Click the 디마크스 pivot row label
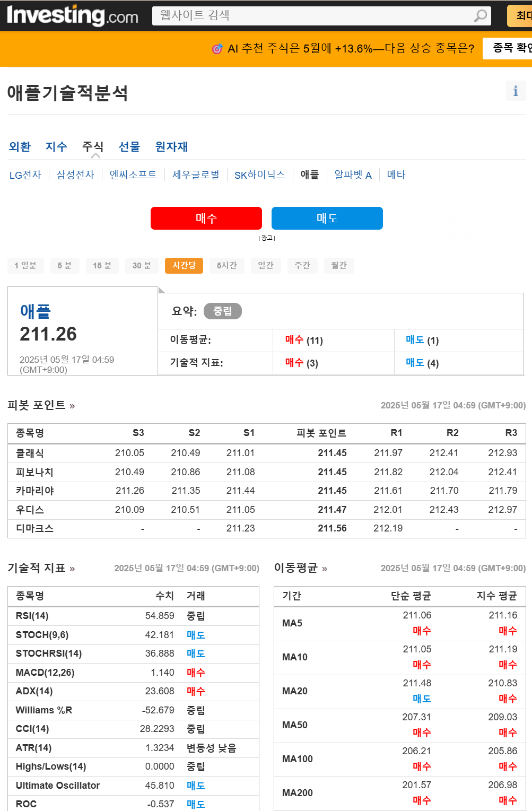Screen dimensions: 532x811 pyautogui.click(x=34, y=528)
